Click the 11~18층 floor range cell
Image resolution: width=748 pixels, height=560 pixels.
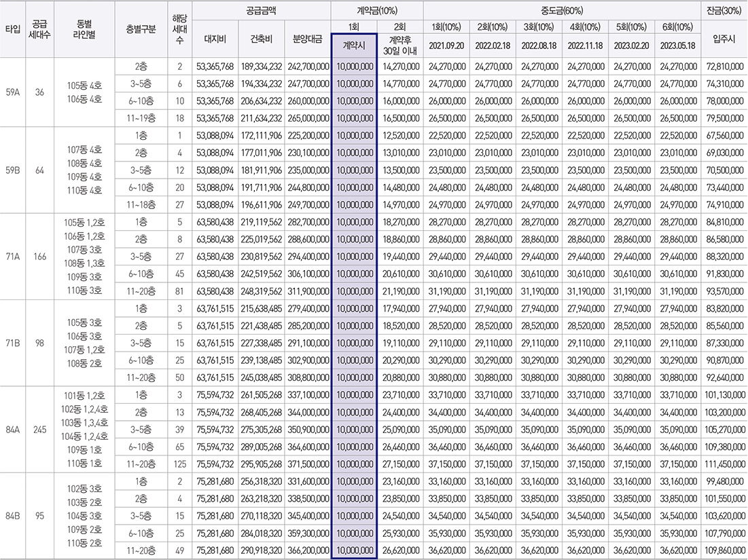pyautogui.click(x=141, y=205)
